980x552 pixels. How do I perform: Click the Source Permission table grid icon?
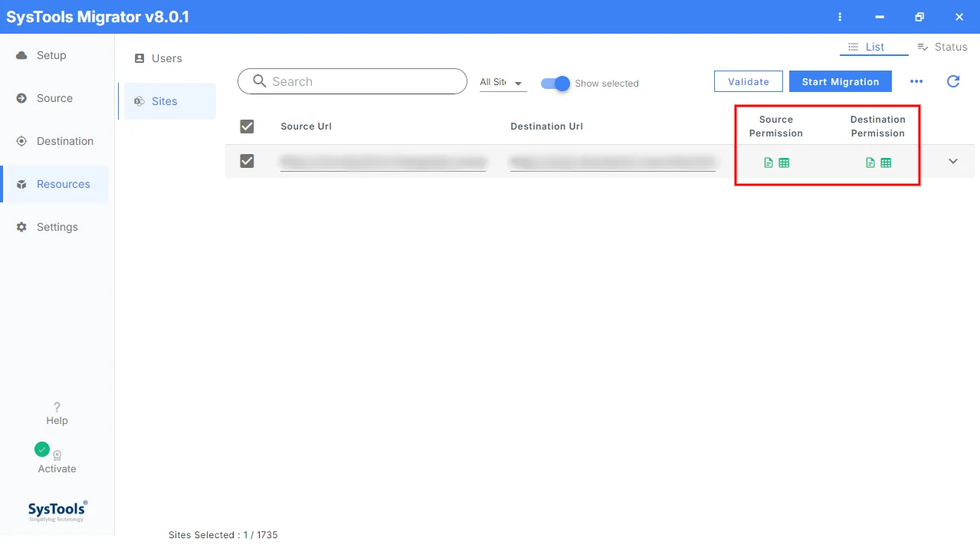(784, 163)
